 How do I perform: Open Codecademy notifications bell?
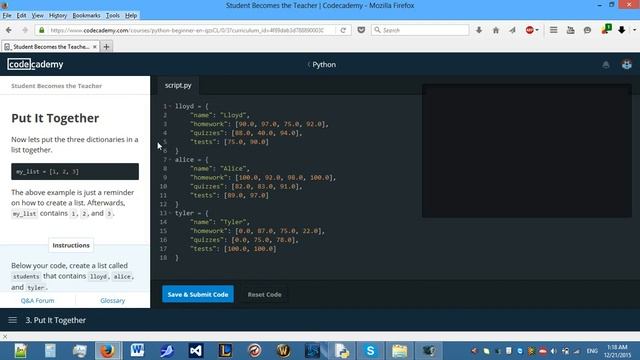606,64
